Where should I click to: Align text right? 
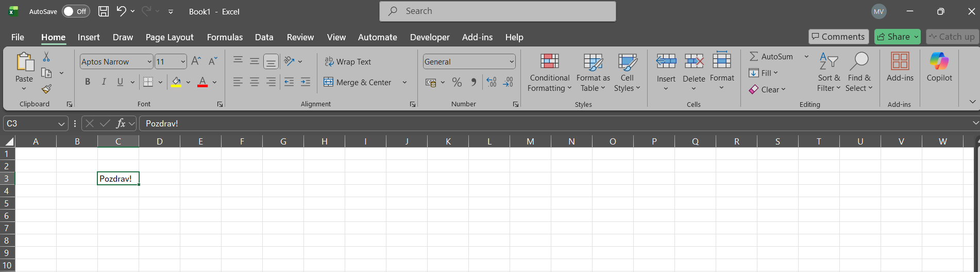click(271, 82)
